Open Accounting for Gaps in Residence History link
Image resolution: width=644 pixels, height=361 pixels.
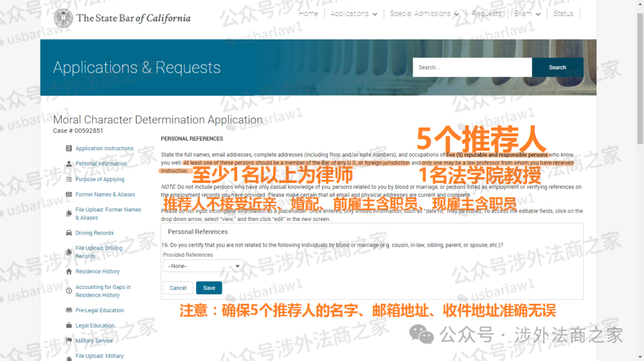click(103, 291)
